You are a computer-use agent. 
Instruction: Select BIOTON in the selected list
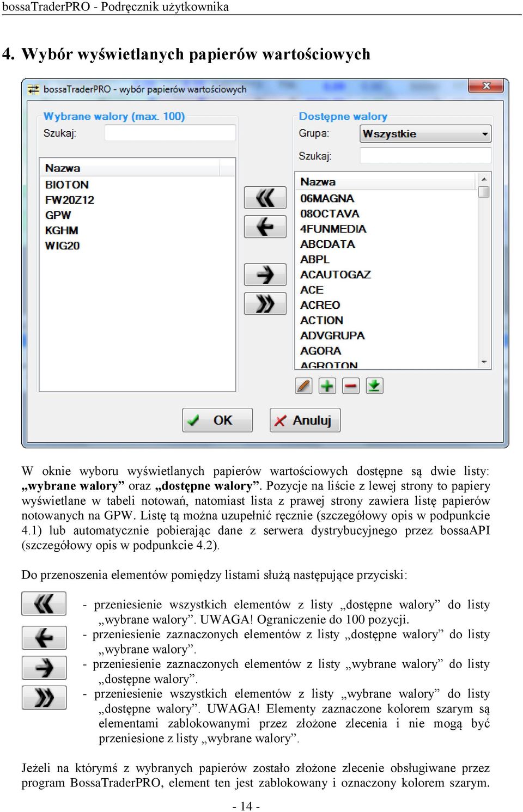(67, 185)
